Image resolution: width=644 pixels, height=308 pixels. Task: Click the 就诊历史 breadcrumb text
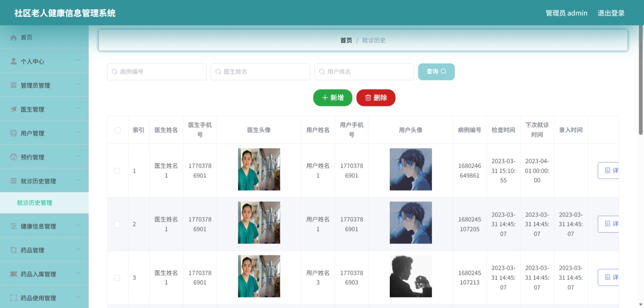[x=374, y=40]
